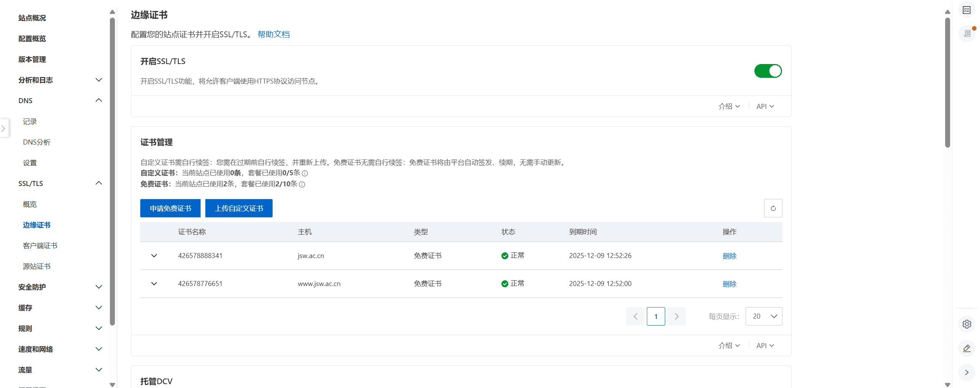The width and height of the screenshot is (980, 388).
Task: Click the settings gear icon in right sidebar
Action: [967, 324]
